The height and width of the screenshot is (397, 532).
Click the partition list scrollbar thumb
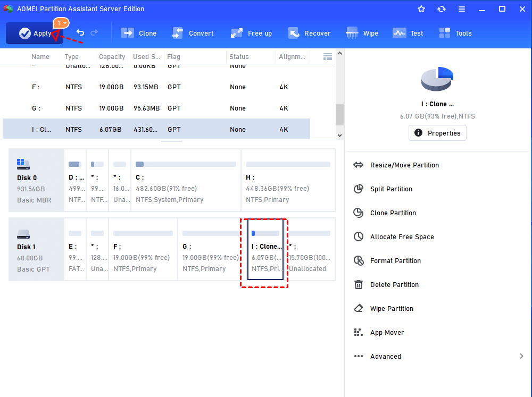[339, 115]
